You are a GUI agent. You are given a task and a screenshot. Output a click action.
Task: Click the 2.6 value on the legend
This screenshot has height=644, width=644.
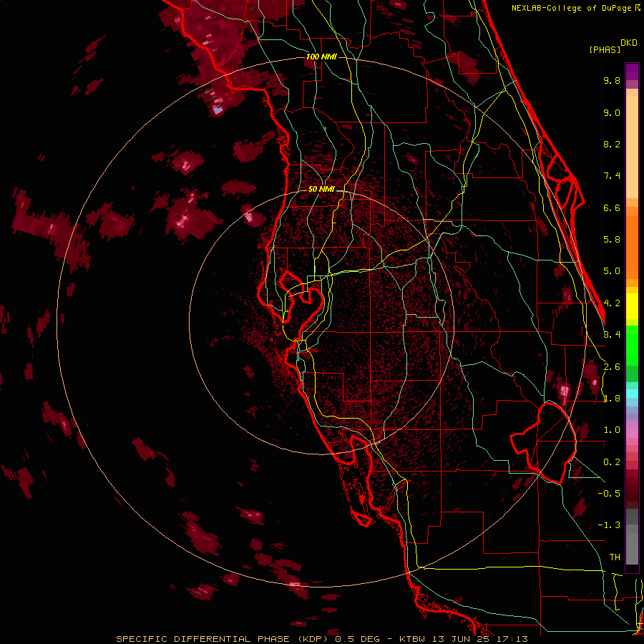click(612, 367)
